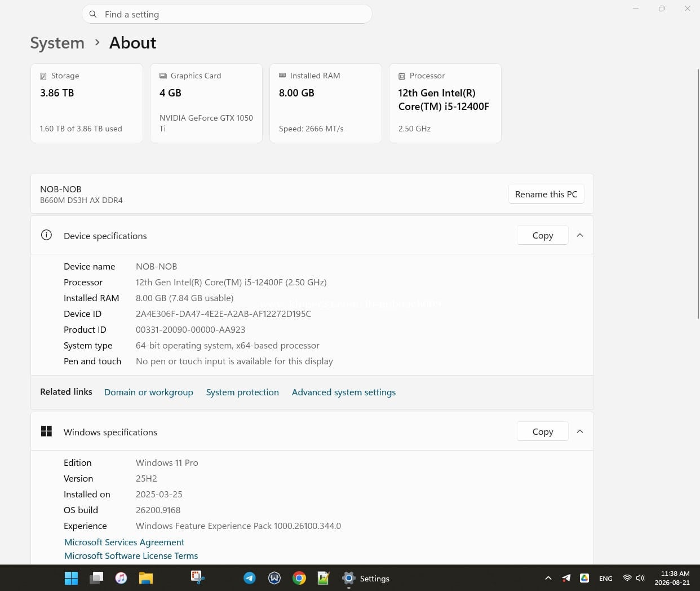Screen dimensions: 700x591
Task: Open the Windows Start menu
Action: click(71, 578)
